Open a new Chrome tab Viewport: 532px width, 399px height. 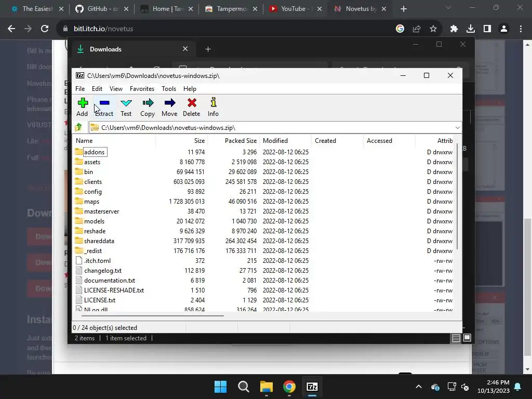point(403,9)
